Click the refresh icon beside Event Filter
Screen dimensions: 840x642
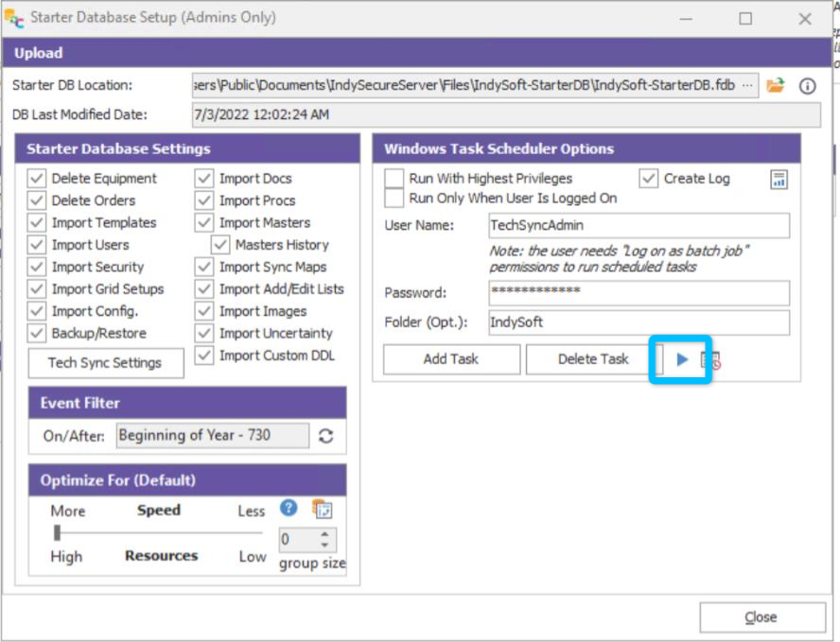327,436
